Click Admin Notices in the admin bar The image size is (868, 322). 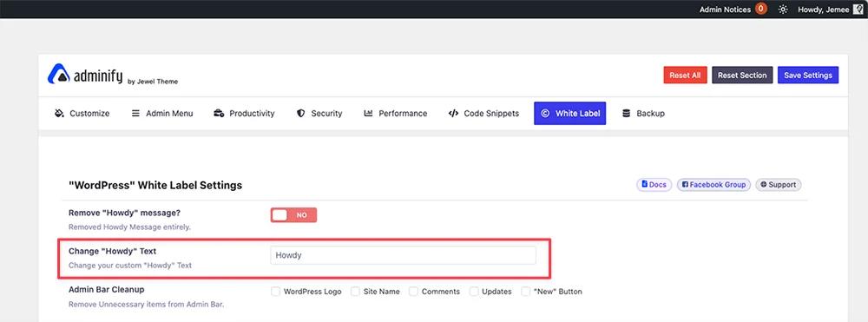(x=725, y=10)
